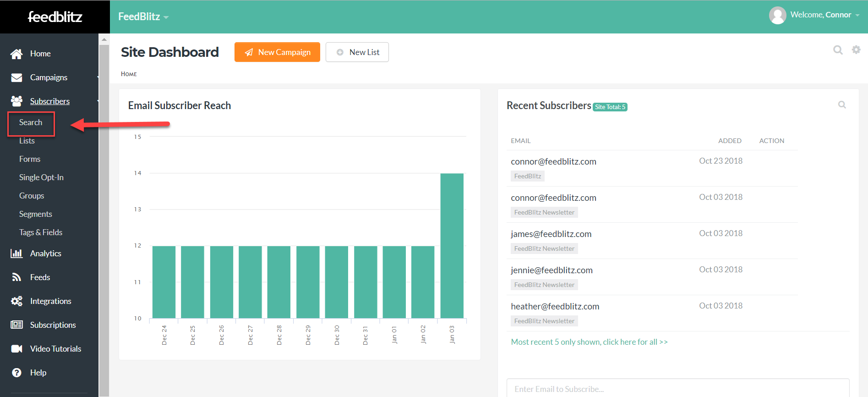Image resolution: width=868 pixels, height=397 pixels.
Task: Click james@feedblitz.com subscriber email
Action: pos(551,234)
